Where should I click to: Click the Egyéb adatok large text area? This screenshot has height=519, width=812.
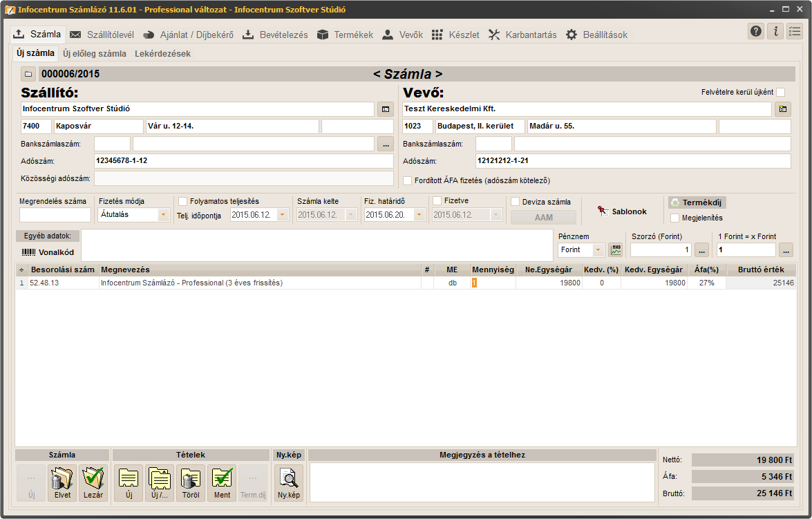(317, 245)
